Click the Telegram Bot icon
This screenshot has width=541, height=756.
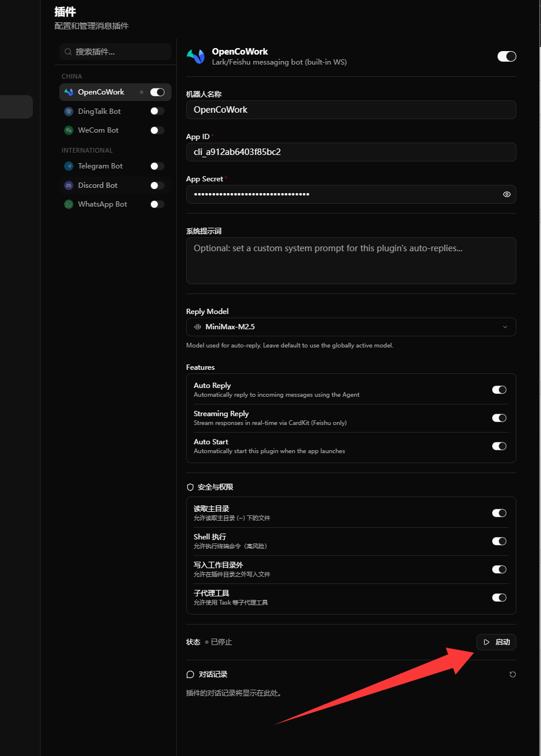click(x=69, y=166)
